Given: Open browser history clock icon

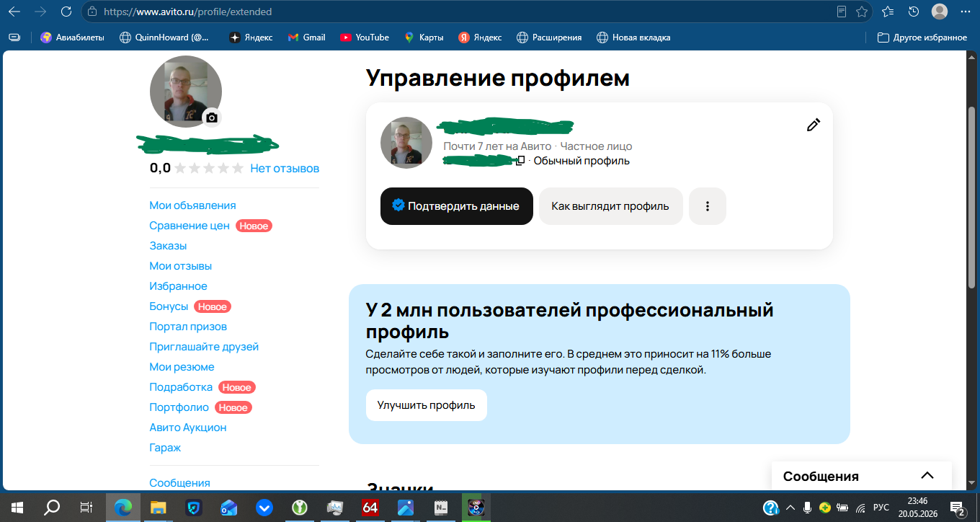Looking at the screenshot, I should [914, 12].
